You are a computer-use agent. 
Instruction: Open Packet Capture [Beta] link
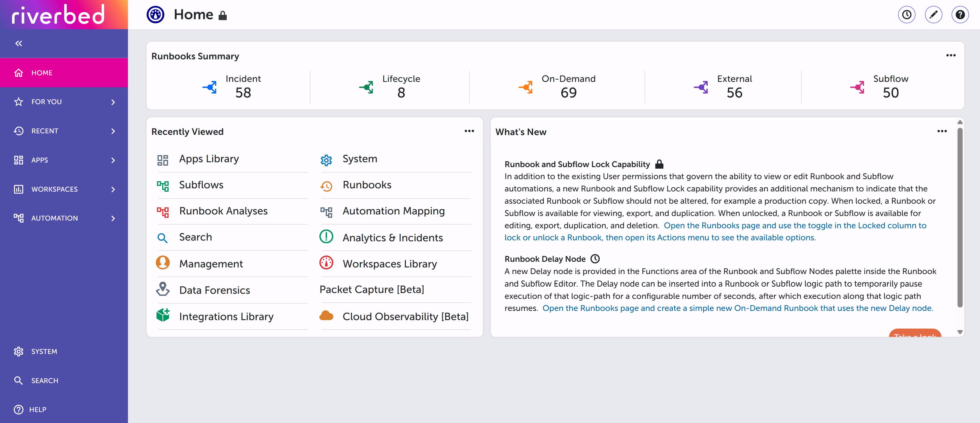click(x=372, y=289)
